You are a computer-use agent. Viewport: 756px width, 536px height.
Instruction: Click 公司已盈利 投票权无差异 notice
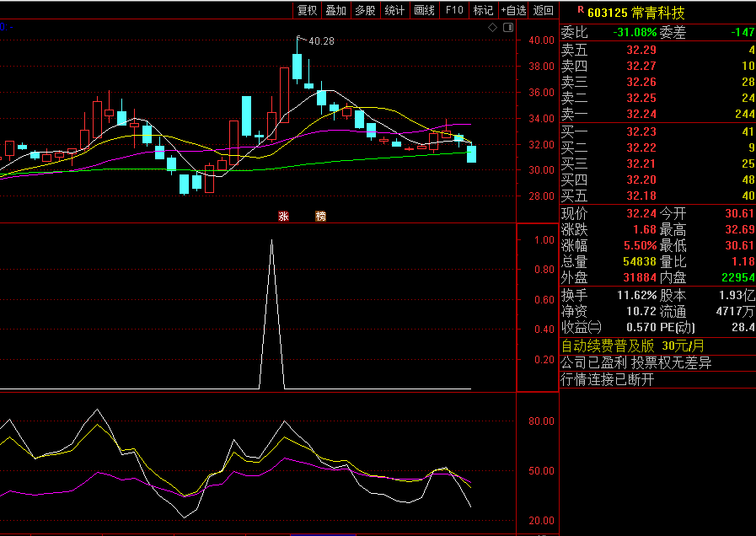(636, 362)
